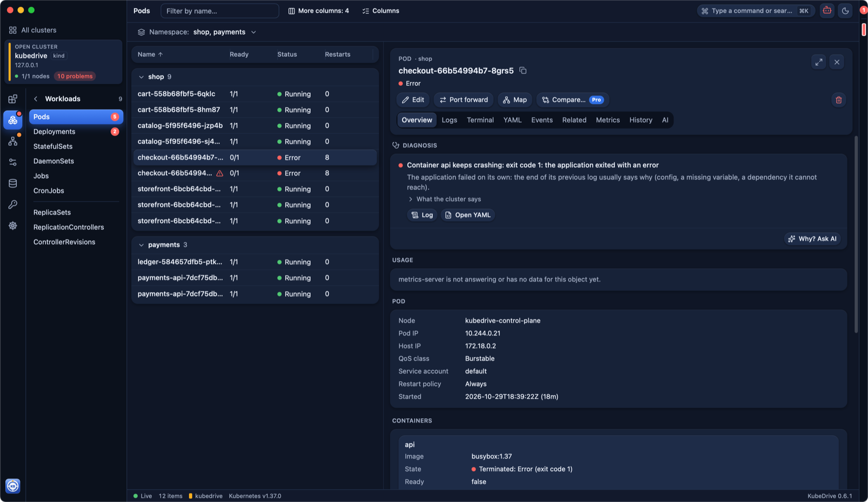Collapse the shop namespace group
Screen dimensions: 868x502
(x=141, y=77)
